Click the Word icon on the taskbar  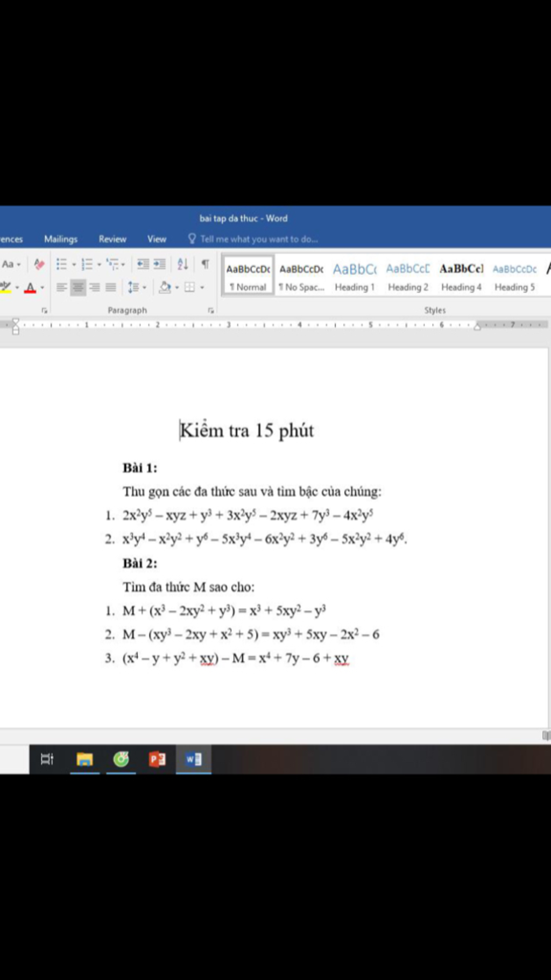click(x=194, y=759)
